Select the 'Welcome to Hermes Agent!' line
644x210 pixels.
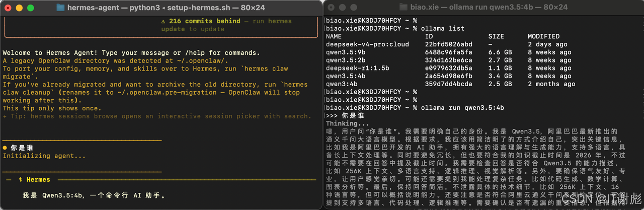point(131,53)
